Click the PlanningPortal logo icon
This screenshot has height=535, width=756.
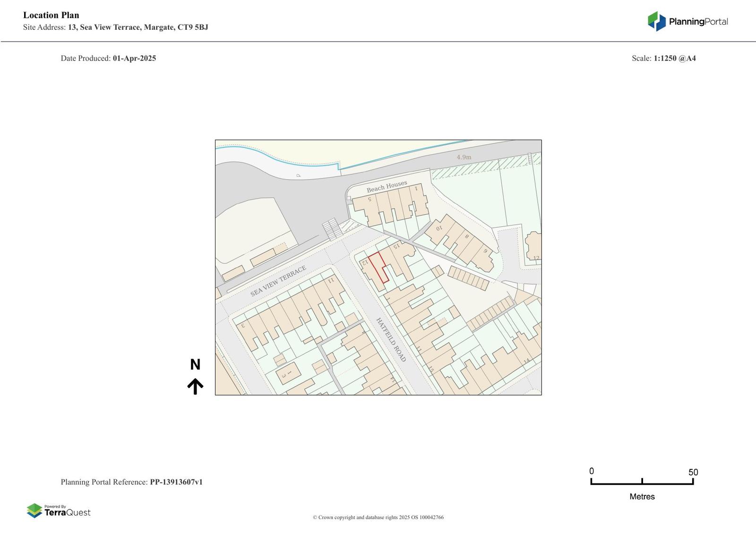[656, 21]
